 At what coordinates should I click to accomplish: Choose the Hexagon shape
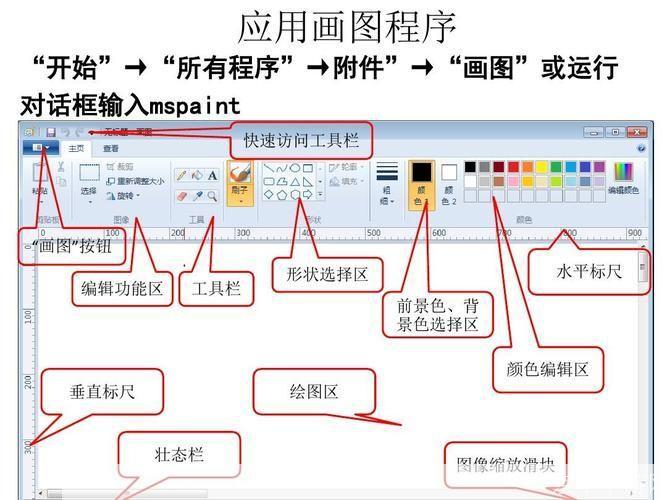point(295,194)
